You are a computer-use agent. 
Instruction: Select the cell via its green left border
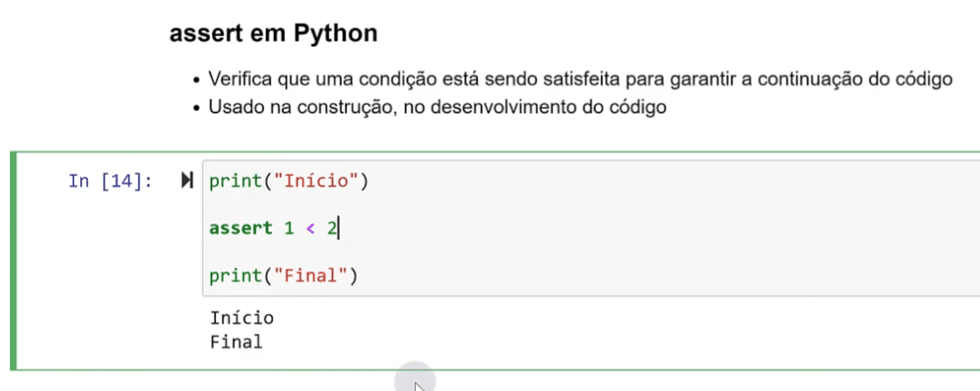click(x=14, y=260)
